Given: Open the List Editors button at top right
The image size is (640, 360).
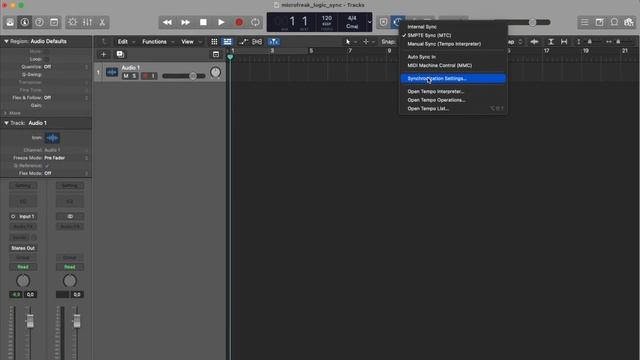Looking at the screenshot, I should pyautogui.click(x=584, y=22).
